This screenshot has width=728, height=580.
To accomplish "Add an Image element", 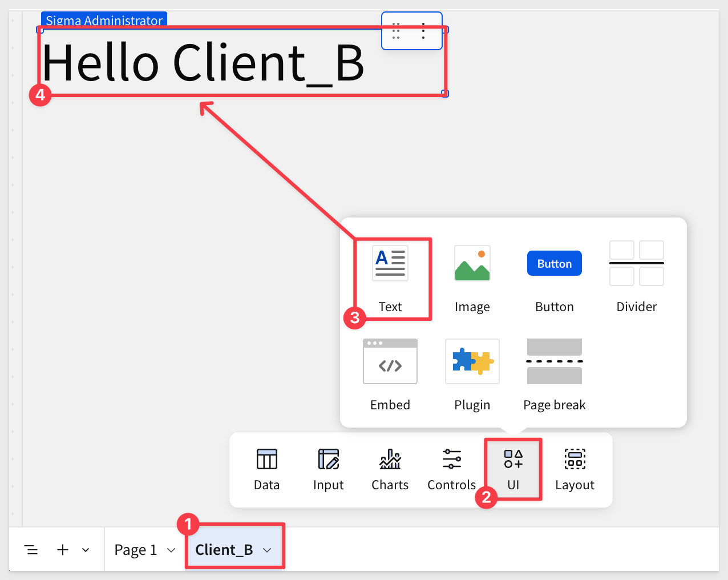I will [472, 279].
